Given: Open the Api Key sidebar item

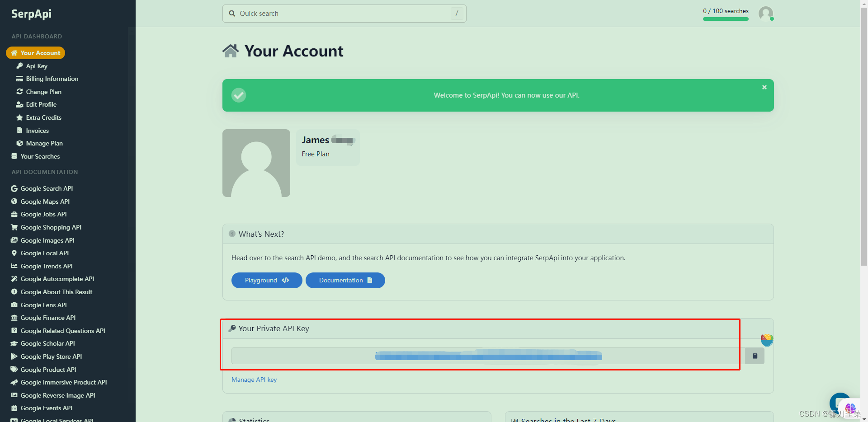Looking at the screenshot, I should click(x=32, y=66).
